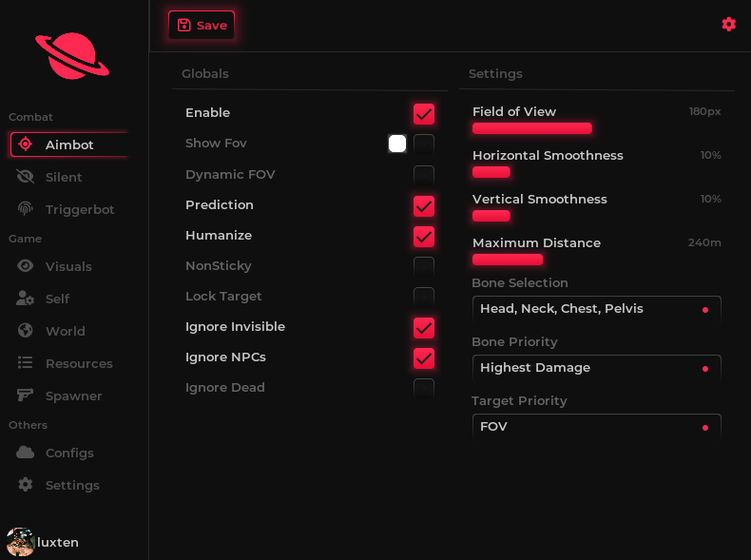Enable the Ignore Dead checkbox
The width and height of the screenshot is (751, 560).
pyautogui.click(x=424, y=389)
